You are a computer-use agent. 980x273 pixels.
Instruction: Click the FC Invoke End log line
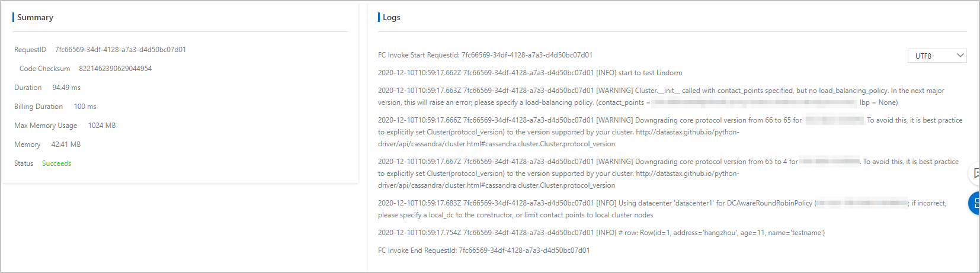pyautogui.click(x=484, y=250)
